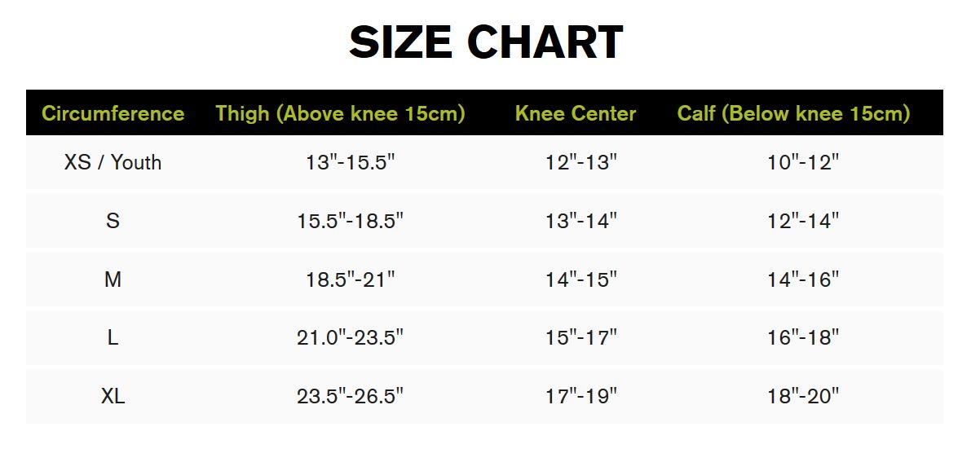Select the Thigh (Above knee 15cm) header
980x462 pixels.
click(x=340, y=113)
